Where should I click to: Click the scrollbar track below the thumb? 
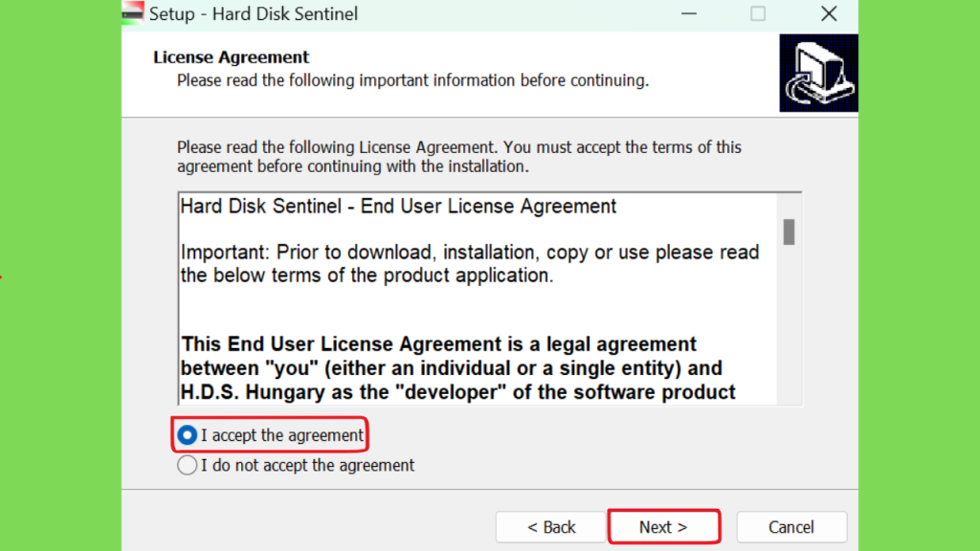click(789, 325)
